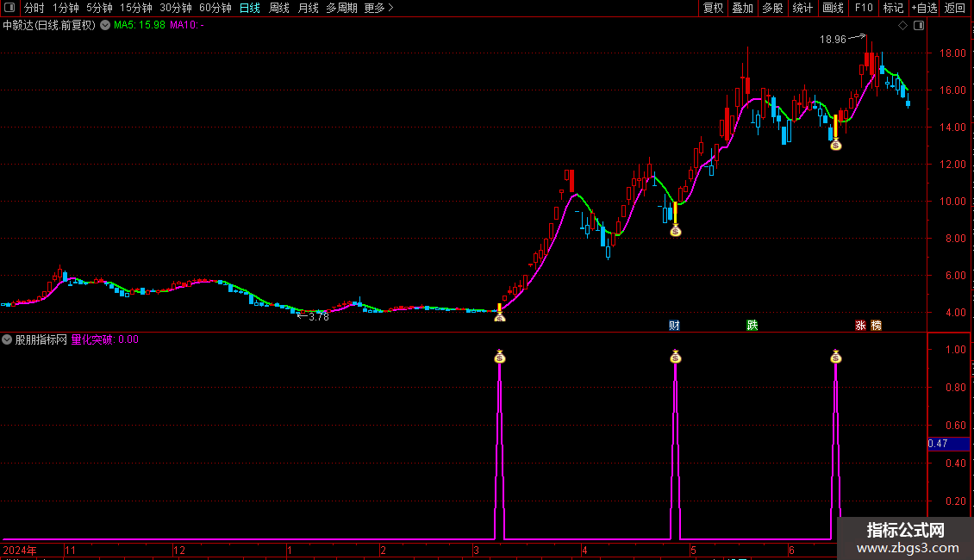Click month 3 on the time axis
974x560 pixels.
(476, 550)
